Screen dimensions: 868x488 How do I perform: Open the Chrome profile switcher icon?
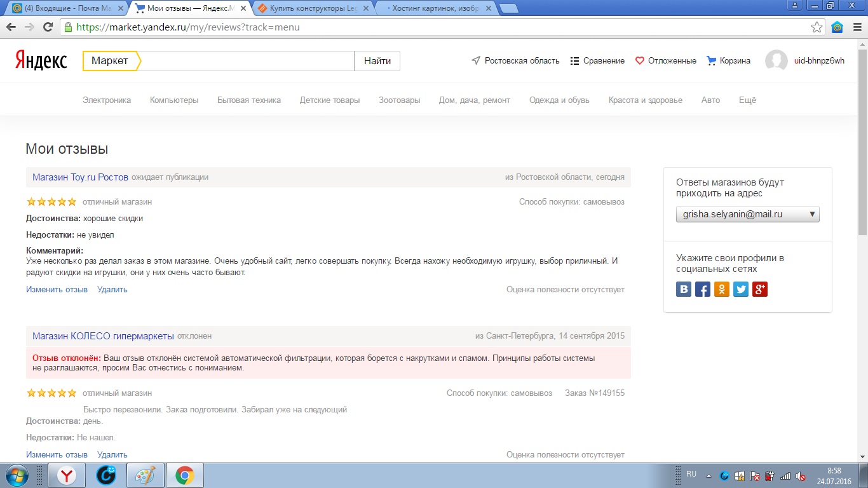click(794, 5)
